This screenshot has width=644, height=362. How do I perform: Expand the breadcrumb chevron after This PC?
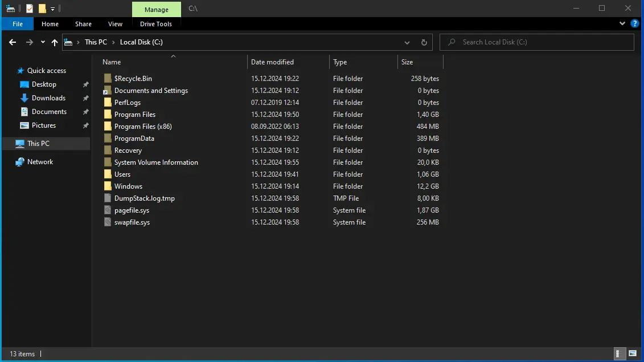point(113,42)
